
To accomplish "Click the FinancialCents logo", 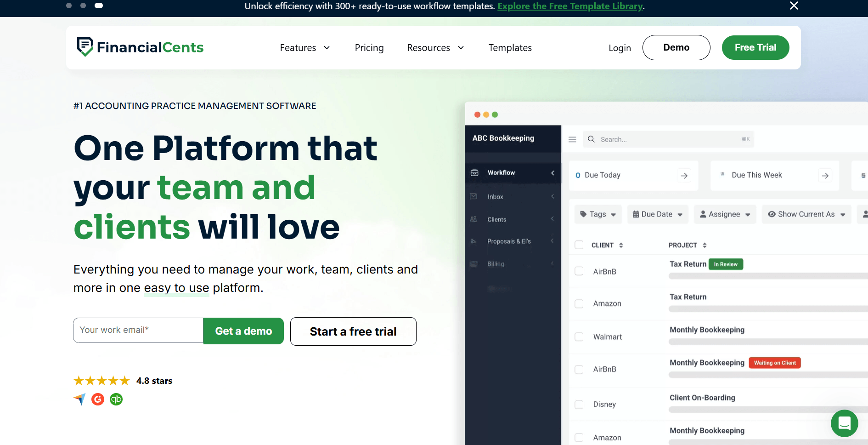I will (x=140, y=47).
